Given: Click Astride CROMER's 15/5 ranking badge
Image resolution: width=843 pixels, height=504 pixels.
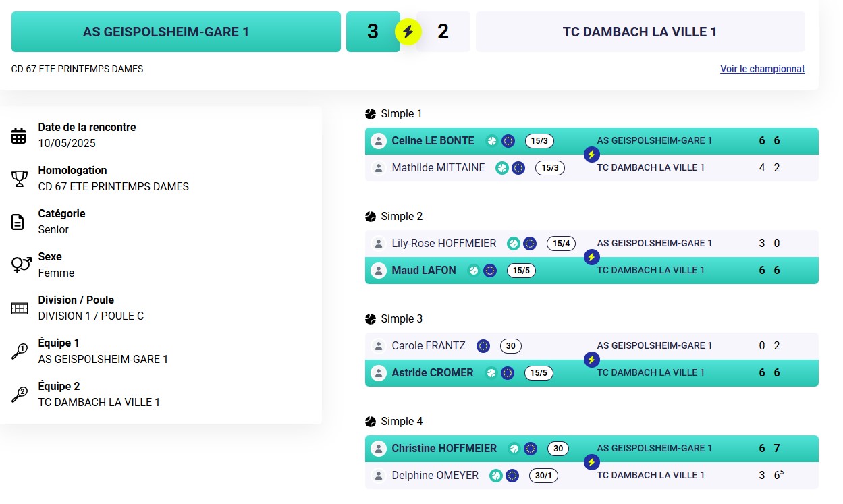Looking at the screenshot, I should pyautogui.click(x=538, y=373).
